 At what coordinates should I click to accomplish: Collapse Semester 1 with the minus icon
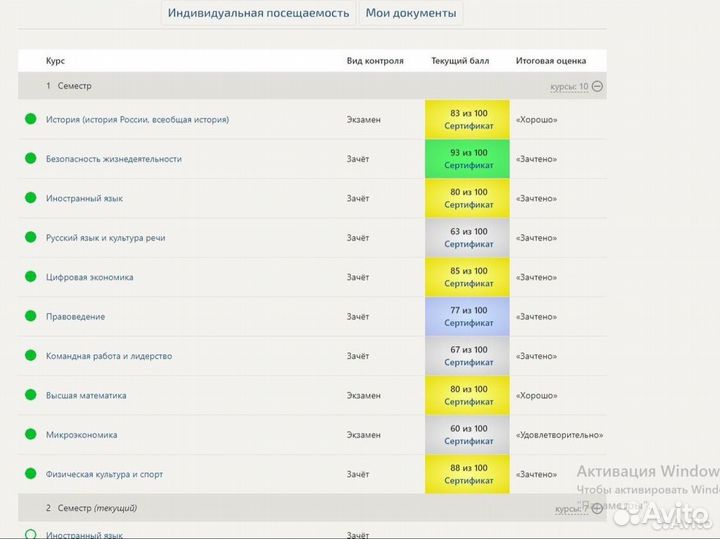tap(597, 87)
